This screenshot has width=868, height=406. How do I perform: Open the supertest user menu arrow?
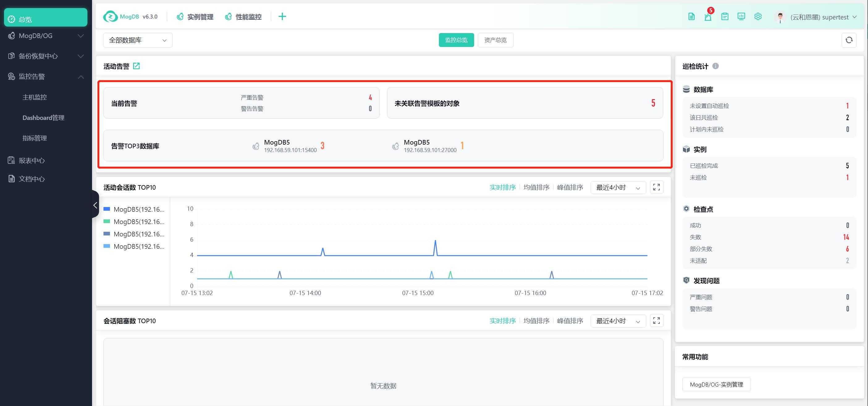point(854,17)
